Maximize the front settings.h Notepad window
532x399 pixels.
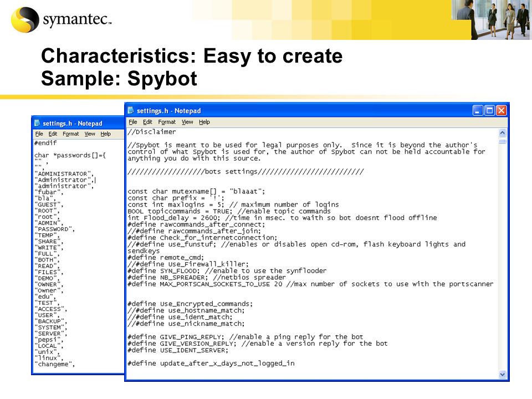coord(489,111)
